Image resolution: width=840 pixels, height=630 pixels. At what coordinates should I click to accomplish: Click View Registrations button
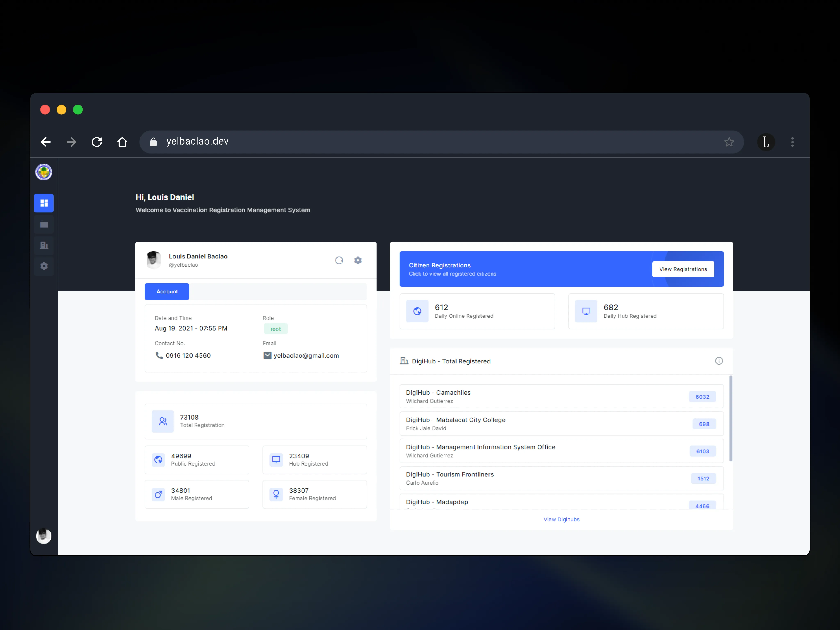(683, 269)
